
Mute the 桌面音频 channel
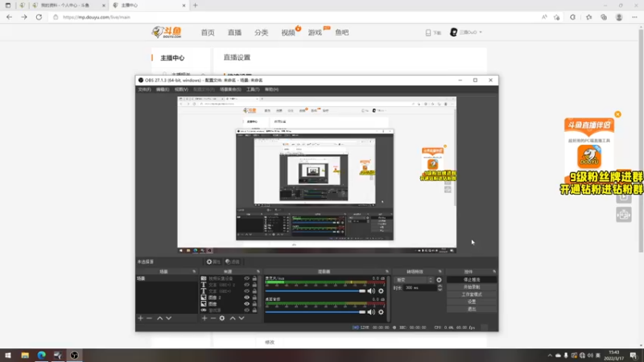click(x=371, y=312)
